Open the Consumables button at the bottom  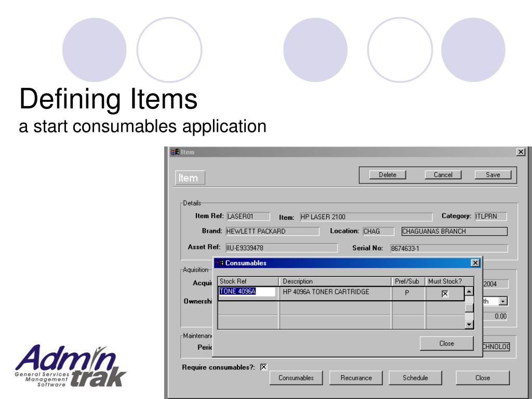(296, 378)
